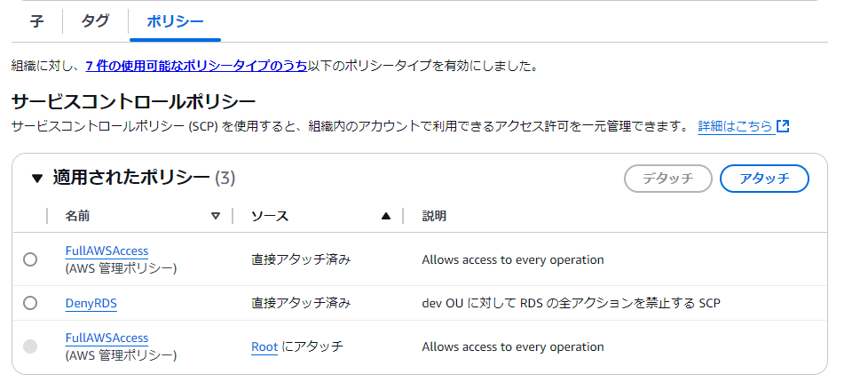Viewport: 868px width, 382px height.
Task: Select the ポリシー tab
Action: point(175,22)
